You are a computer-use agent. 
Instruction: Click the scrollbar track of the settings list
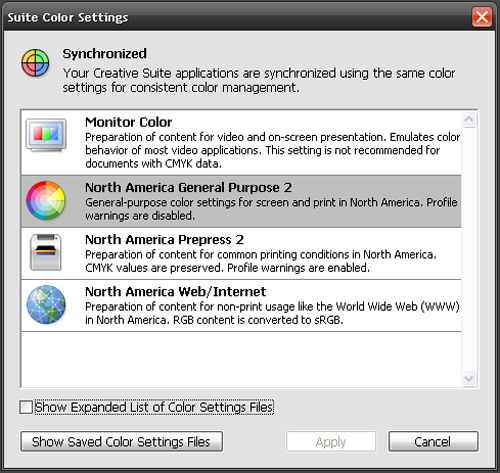pos(469,249)
